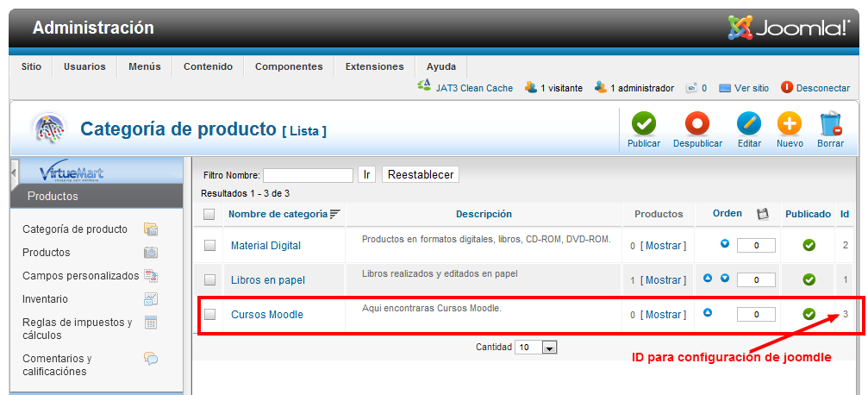Click the Borrar trash icon

(830, 124)
